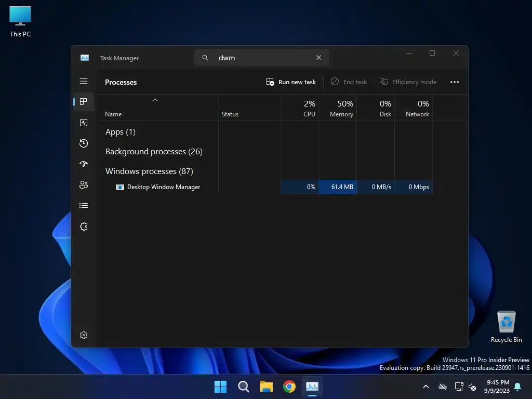Click the Task Manager taskbar icon
This screenshot has width=532, height=399.
click(312, 387)
